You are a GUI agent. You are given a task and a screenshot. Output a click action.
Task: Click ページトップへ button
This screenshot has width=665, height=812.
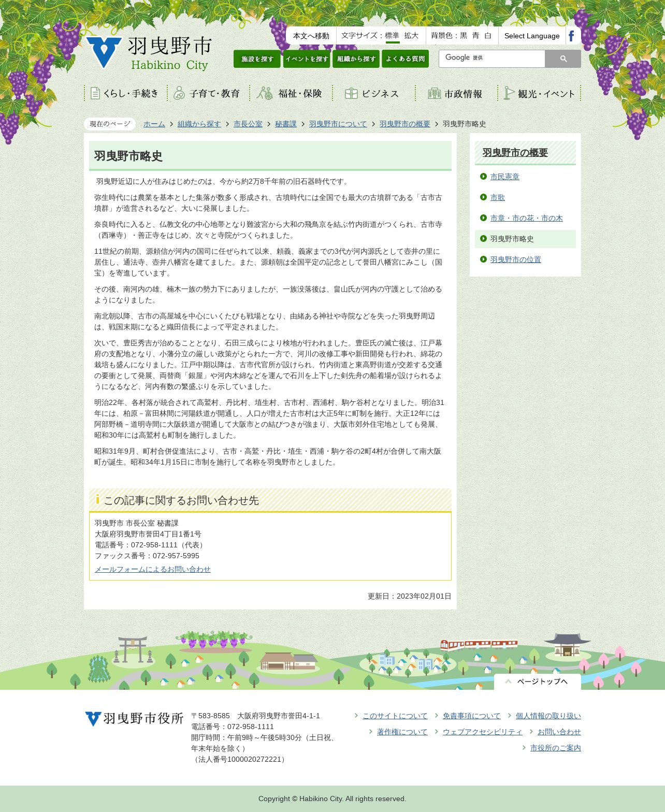tap(538, 682)
